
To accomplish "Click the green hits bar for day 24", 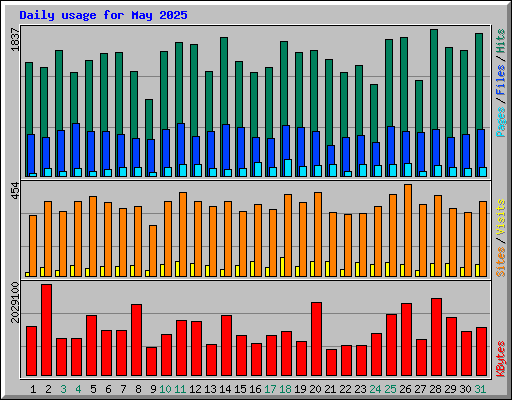I will (x=374, y=113).
